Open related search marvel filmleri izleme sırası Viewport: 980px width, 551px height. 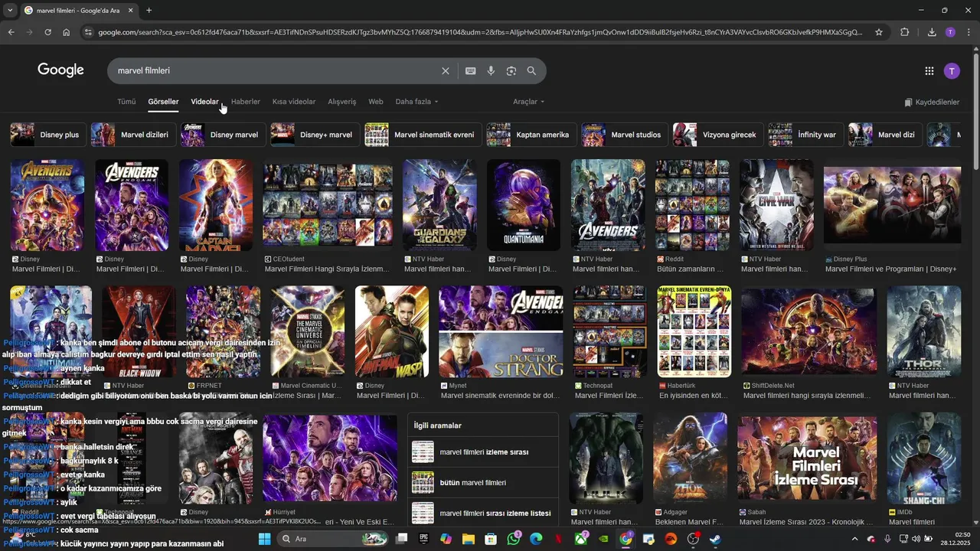tap(483, 452)
